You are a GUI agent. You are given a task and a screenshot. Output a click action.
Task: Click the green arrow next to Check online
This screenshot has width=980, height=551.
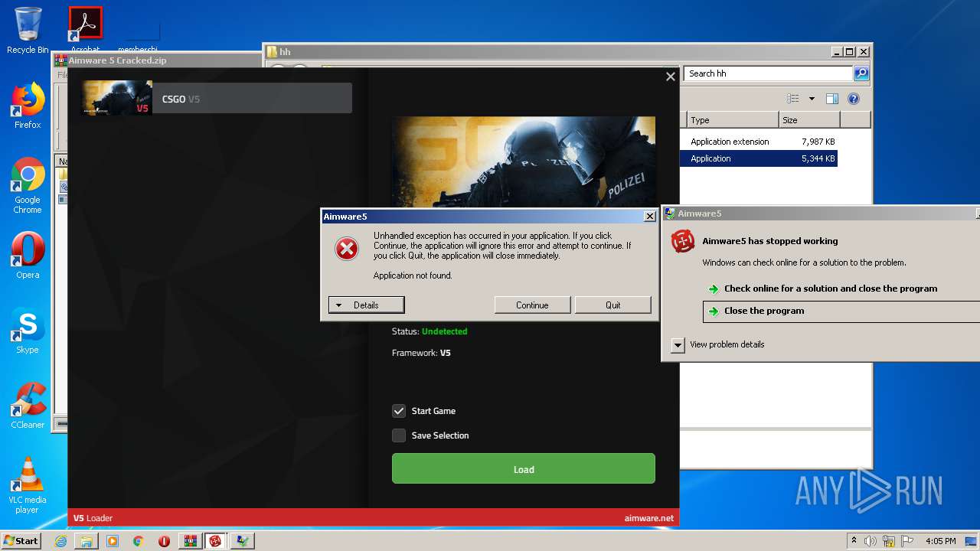pyautogui.click(x=714, y=289)
